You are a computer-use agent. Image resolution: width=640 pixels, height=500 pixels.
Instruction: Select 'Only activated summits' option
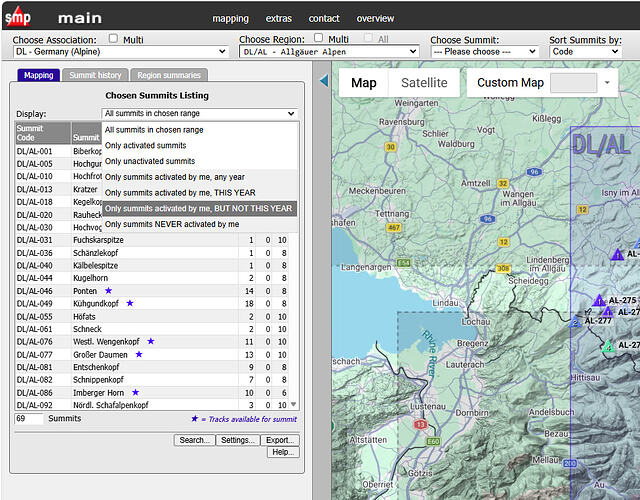[200, 145]
